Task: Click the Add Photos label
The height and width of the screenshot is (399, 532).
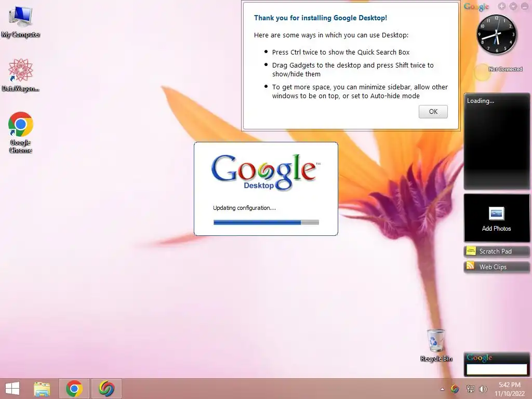Action: (496, 229)
